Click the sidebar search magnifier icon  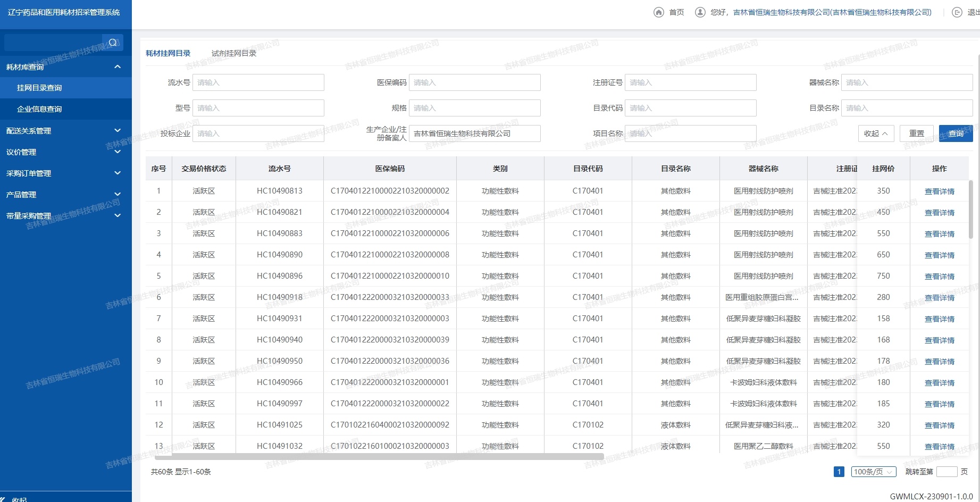pyautogui.click(x=113, y=43)
